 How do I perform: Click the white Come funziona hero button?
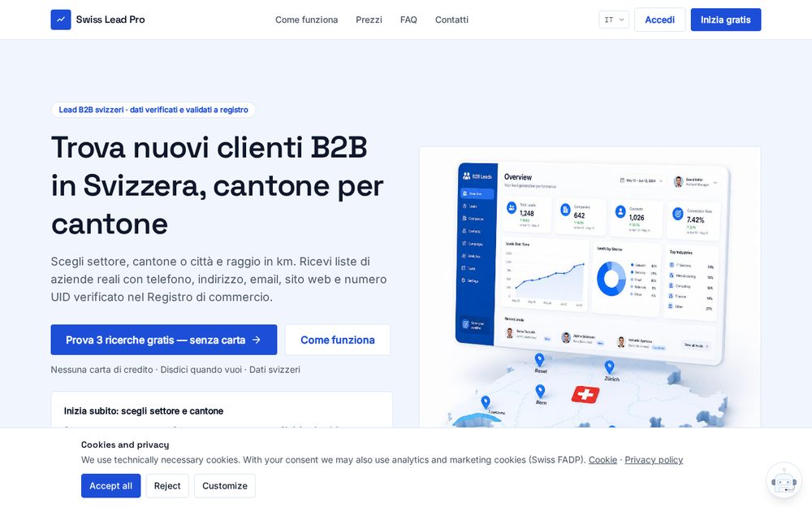coord(338,340)
